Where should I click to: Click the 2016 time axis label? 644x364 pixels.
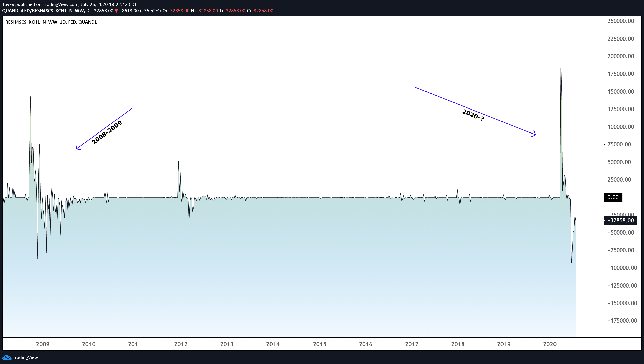366,344
